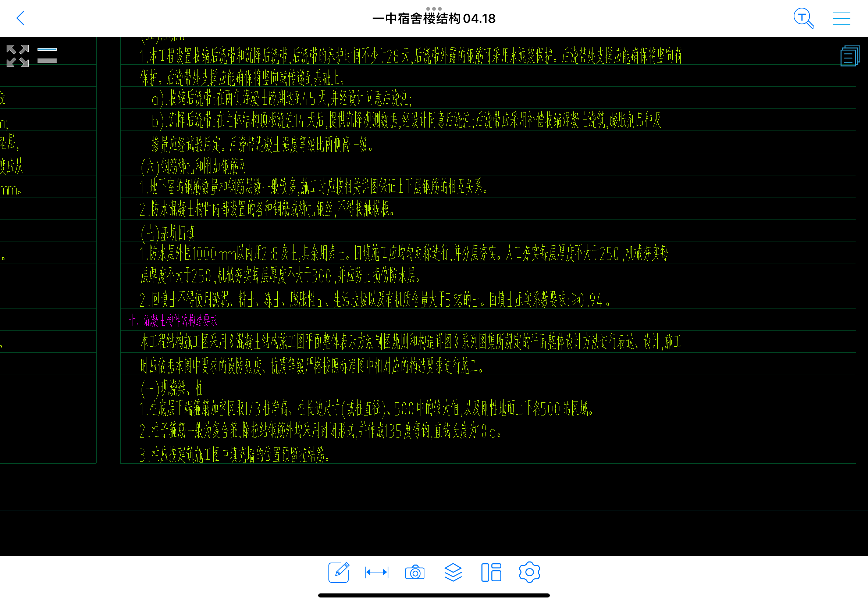Select the heading (七)基坑回填
868x603 pixels.
[x=168, y=233]
